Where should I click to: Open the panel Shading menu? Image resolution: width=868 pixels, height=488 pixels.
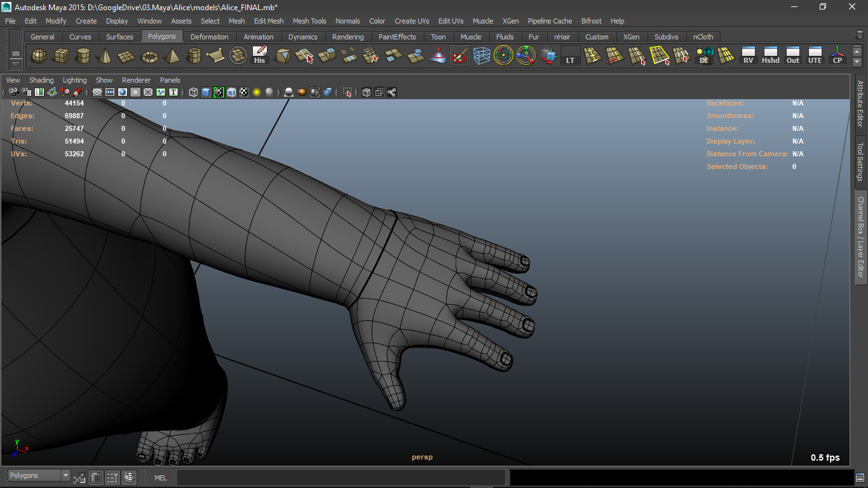[41, 80]
